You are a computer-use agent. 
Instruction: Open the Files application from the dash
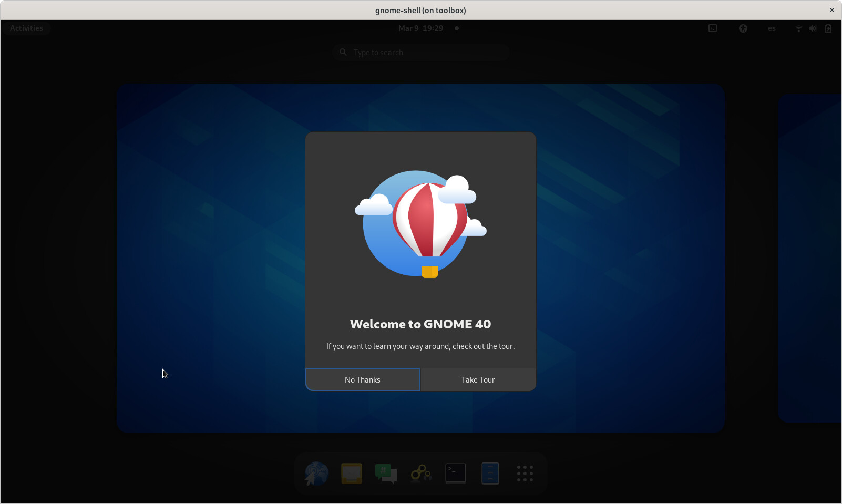pyautogui.click(x=490, y=472)
